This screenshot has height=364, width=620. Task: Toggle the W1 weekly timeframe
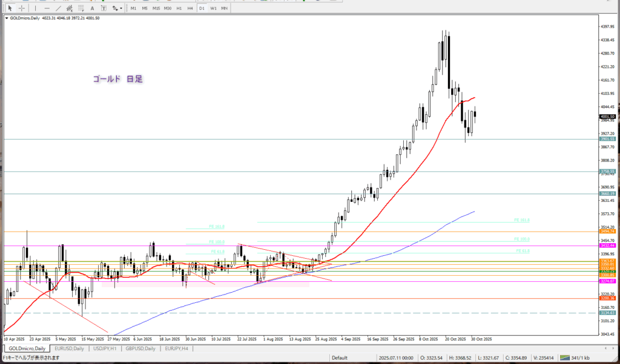[x=213, y=8]
